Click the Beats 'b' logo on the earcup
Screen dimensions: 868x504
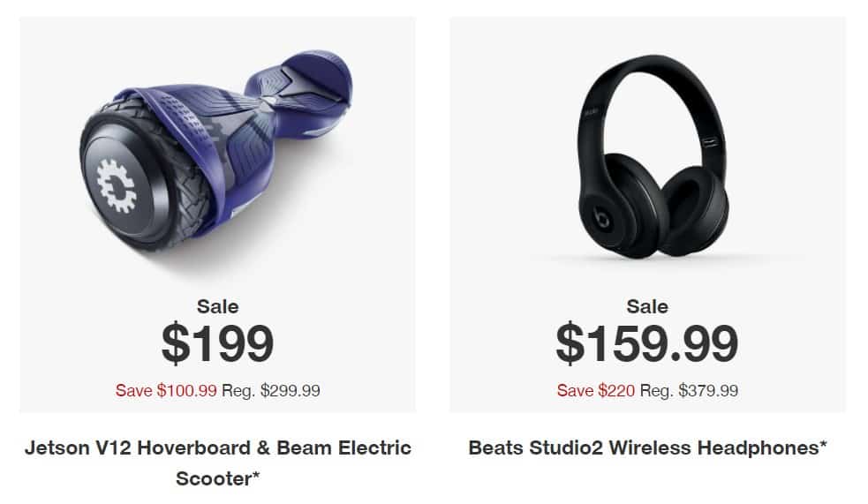(601, 219)
